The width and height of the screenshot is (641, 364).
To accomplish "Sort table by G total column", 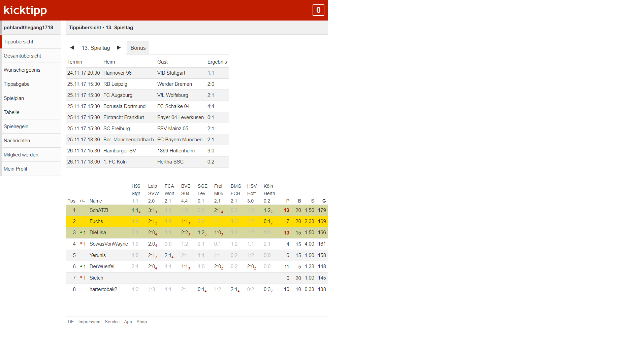I will click(324, 201).
